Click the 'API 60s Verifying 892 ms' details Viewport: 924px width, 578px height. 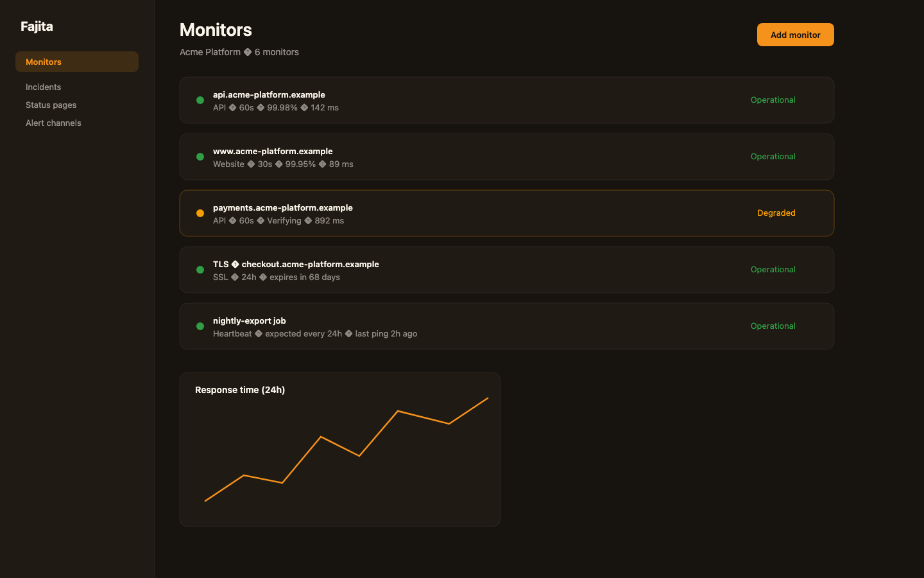(x=278, y=221)
